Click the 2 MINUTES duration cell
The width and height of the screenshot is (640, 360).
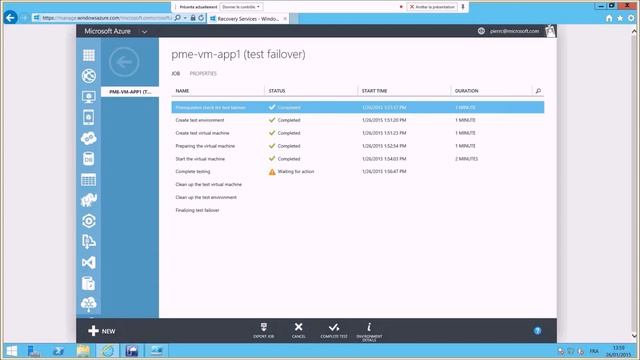click(466, 159)
